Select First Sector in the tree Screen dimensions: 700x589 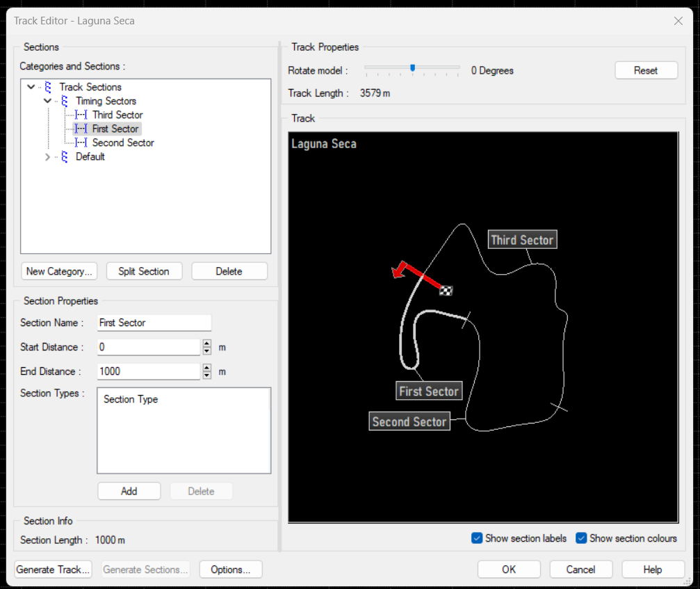tap(115, 129)
